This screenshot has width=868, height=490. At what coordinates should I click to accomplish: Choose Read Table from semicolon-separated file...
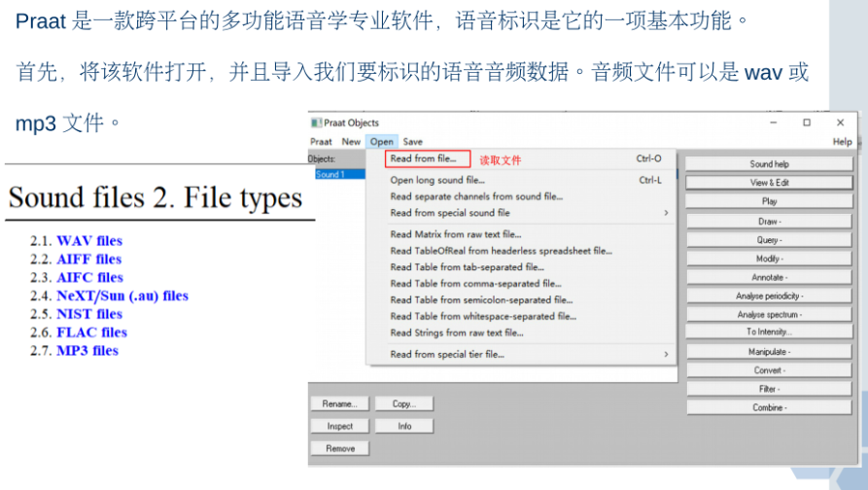tap(521, 300)
